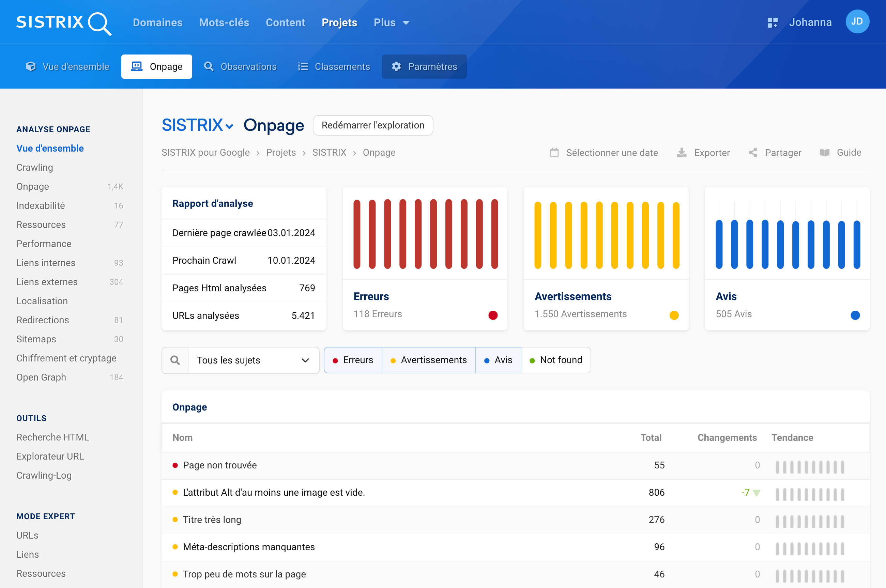The width and height of the screenshot is (886, 588).
Task: Open Trop peu de mots sur la page row
Action: pyautogui.click(x=515, y=574)
